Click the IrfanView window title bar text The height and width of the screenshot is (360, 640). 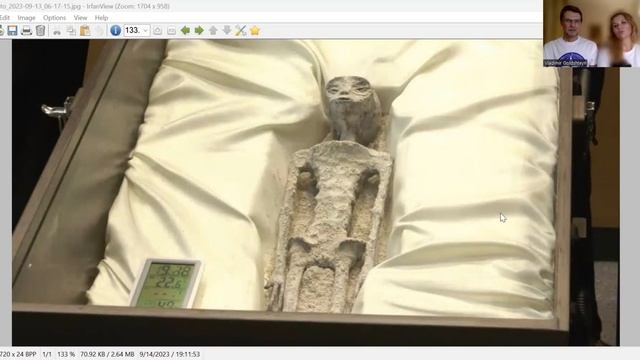click(85, 6)
